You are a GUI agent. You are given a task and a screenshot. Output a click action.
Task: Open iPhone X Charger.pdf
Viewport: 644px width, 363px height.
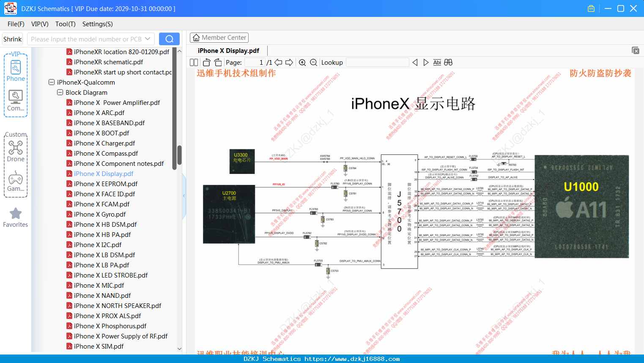[x=104, y=143]
